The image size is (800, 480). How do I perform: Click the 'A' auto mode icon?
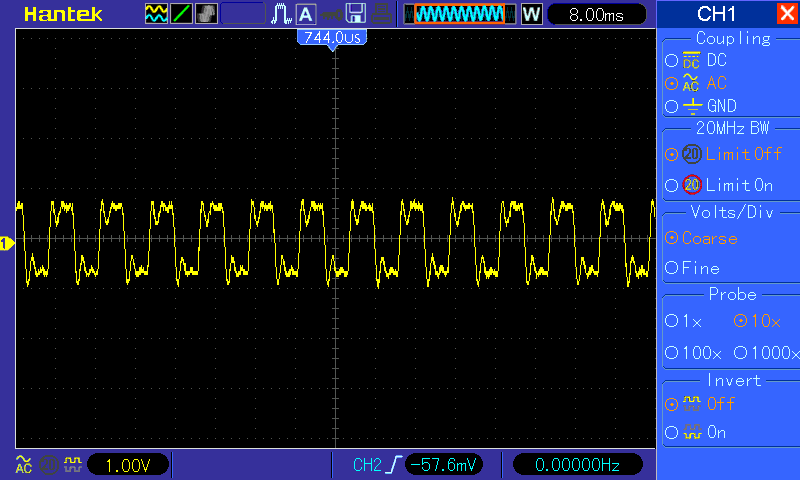(306, 14)
